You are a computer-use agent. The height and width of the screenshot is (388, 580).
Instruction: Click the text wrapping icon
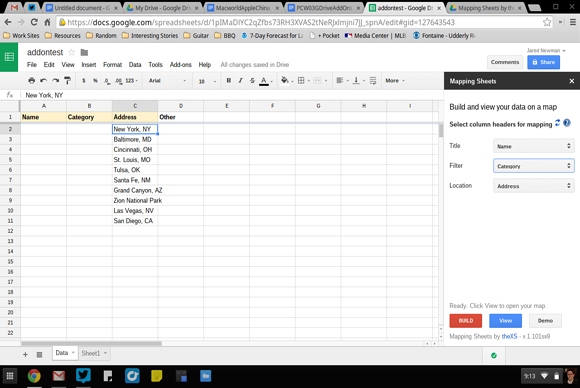(373, 80)
